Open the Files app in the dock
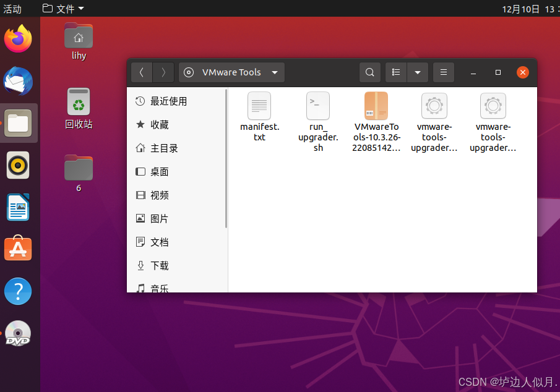The width and height of the screenshot is (560, 392). pyautogui.click(x=18, y=123)
